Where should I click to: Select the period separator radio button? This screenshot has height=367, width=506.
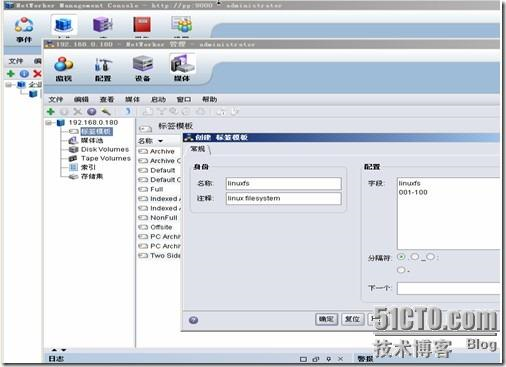pyautogui.click(x=401, y=257)
